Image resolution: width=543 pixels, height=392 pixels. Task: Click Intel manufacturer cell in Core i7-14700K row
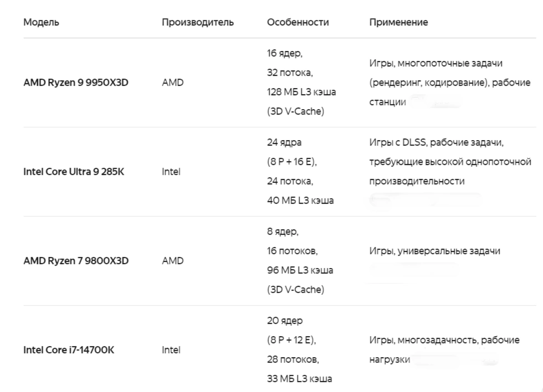pyautogui.click(x=171, y=350)
